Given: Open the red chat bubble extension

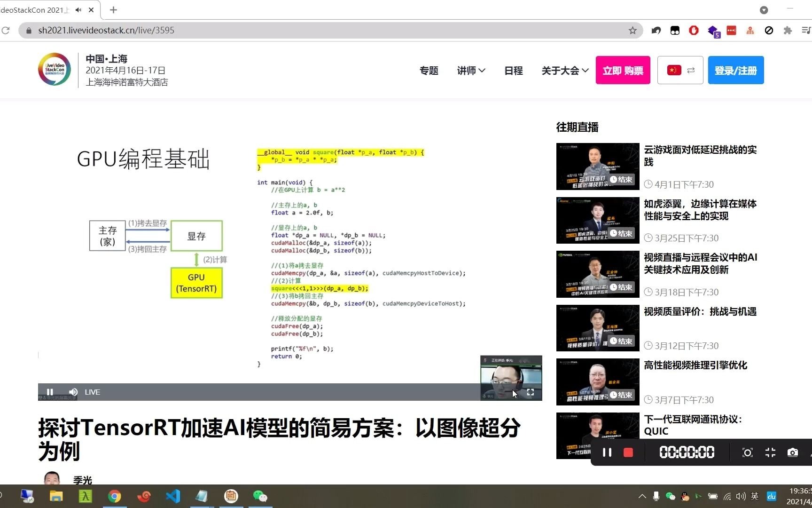Looking at the screenshot, I should tap(731, 31).
